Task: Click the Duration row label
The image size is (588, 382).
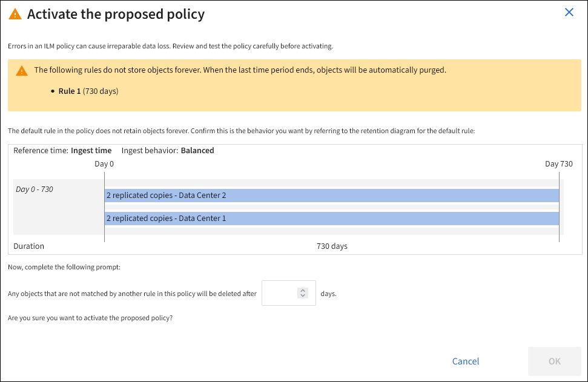Action: (x=29, y=246)
